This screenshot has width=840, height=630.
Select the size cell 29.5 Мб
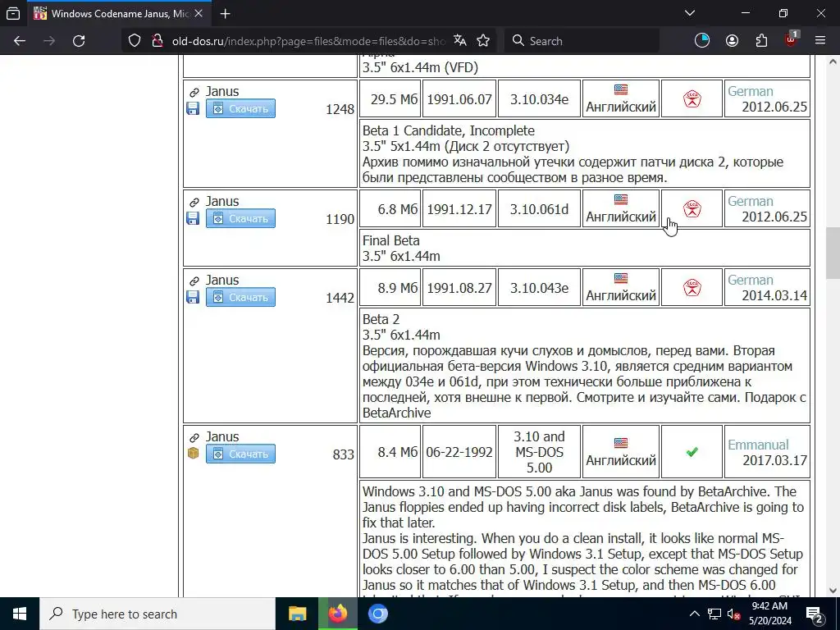tap(390, 99)
